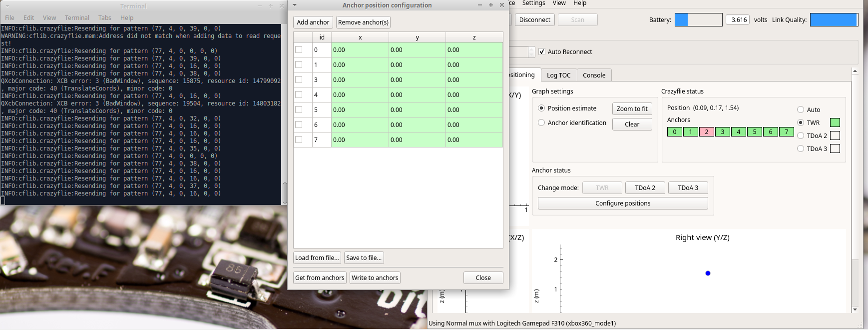This screenshot has height=330, width=868.
Task: Tick the checkbox for anchor id 3
Action: [299, 79]
